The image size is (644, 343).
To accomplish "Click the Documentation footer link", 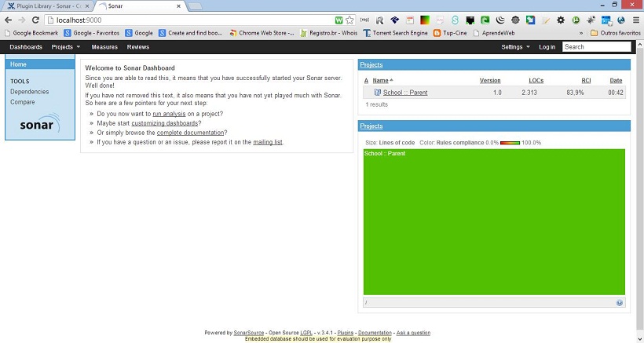I will pyautogui.click(x=375, y=333).
